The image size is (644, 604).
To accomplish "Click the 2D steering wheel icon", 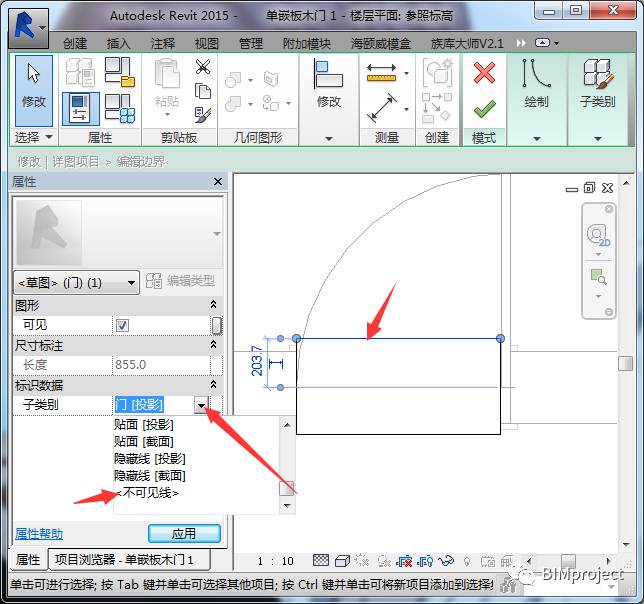I will click(598, 235).
